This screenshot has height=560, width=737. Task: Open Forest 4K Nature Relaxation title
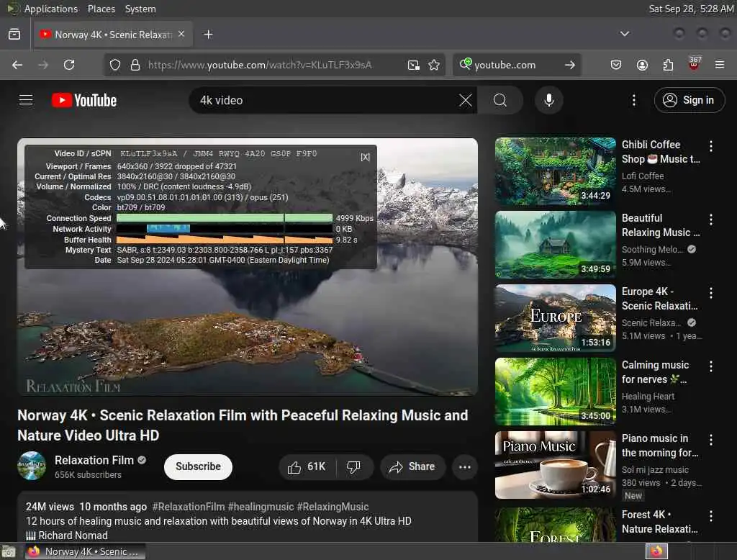click(x=659, y=521)
